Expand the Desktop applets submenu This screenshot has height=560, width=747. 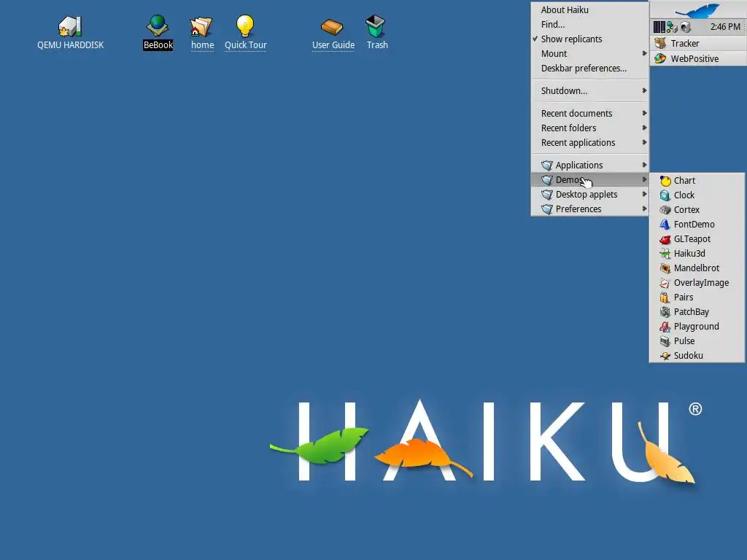(x=589, y=194)
